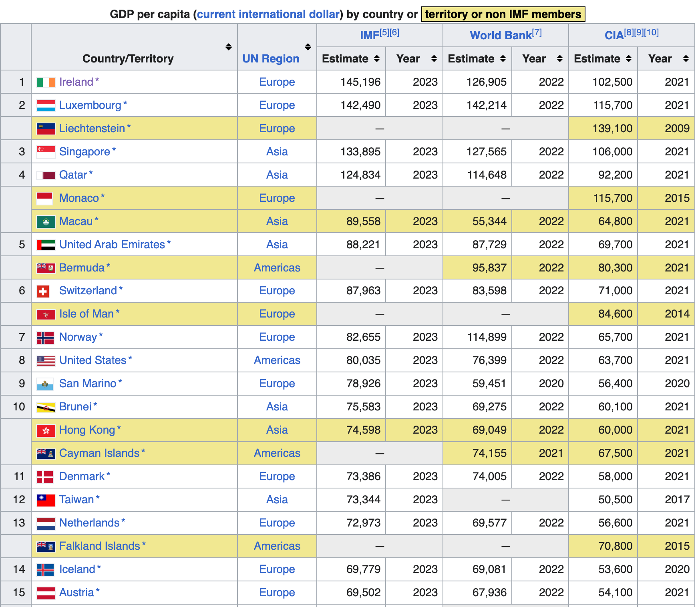Select World Bank estimate 114,899 for Norway
The width and height of the screenshot is (700, 607).
point(487,337)
